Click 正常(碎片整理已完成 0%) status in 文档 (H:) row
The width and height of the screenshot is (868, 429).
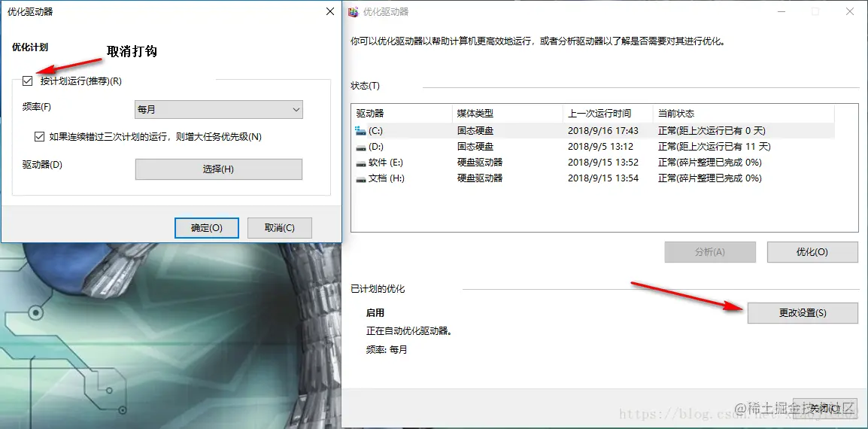click(x=710, y=178)
